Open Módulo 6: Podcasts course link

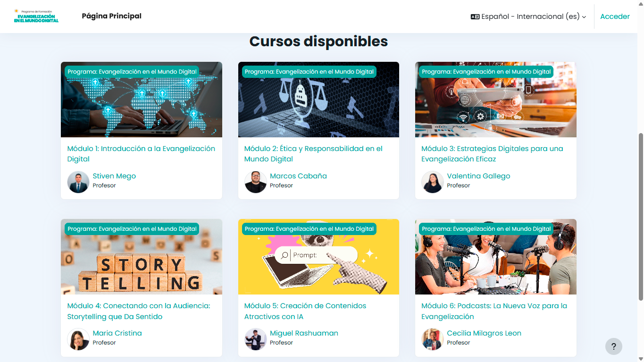[494, 311]
